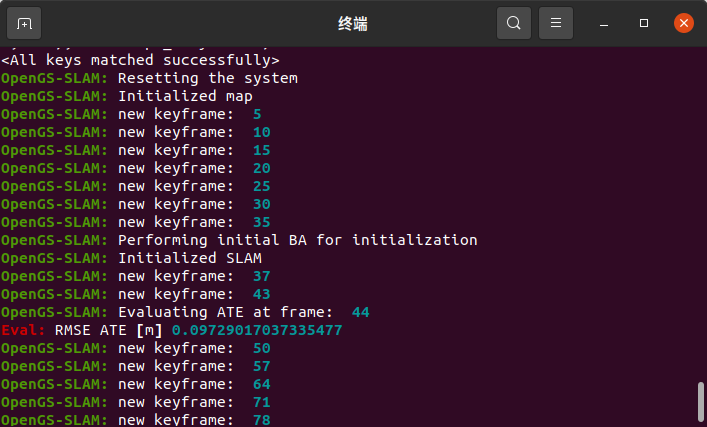Click keyframe number 5
707x427 pixels.
click(x=257, y=114)
